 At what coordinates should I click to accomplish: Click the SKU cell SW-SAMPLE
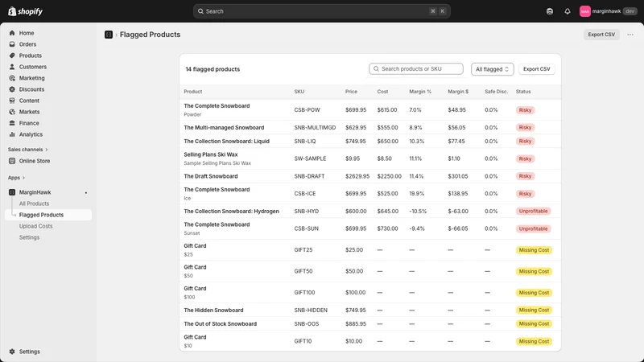pos(310,158)
